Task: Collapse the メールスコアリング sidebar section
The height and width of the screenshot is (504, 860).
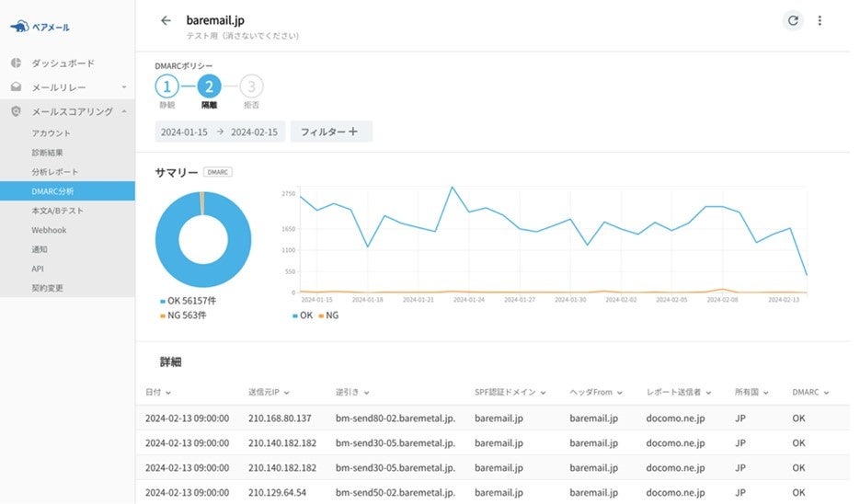Action: pos(124,111)
